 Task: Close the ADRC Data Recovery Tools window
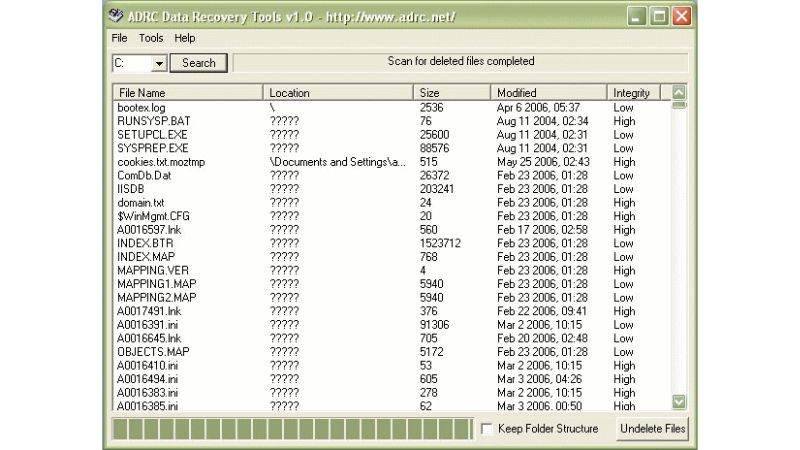682,16
